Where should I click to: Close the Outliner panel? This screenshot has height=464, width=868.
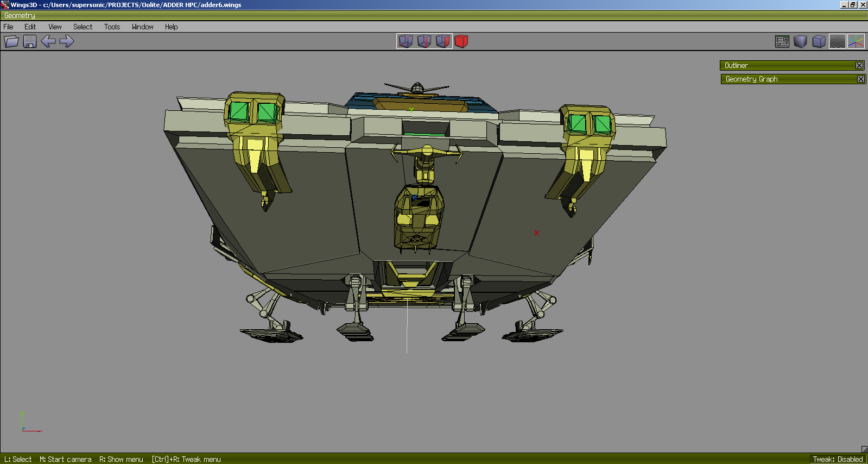(859, 65)
